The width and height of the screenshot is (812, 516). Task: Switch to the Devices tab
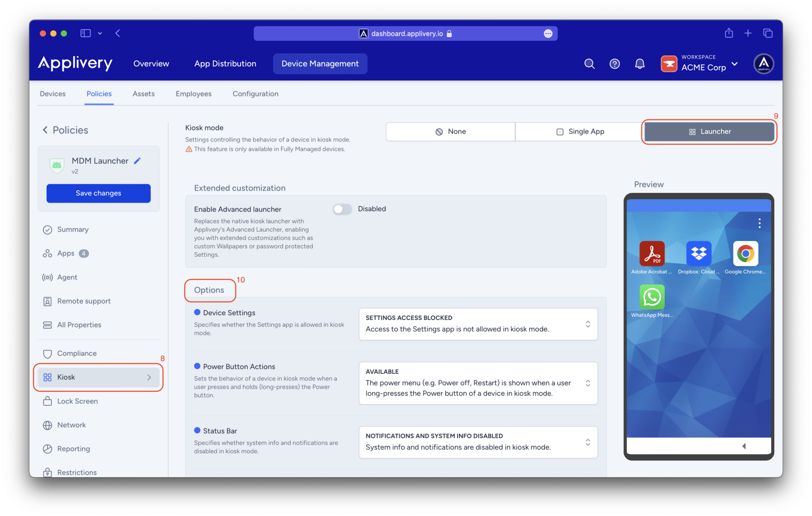[x=52, y=94]
